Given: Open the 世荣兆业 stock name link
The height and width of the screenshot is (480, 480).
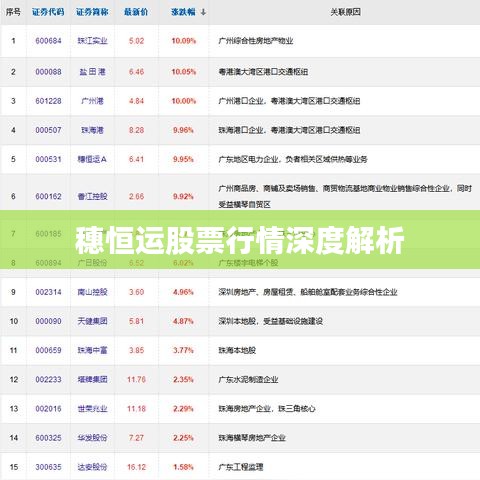Looking at the screenshot, I should pyautogui.click(x=92, y=409).
